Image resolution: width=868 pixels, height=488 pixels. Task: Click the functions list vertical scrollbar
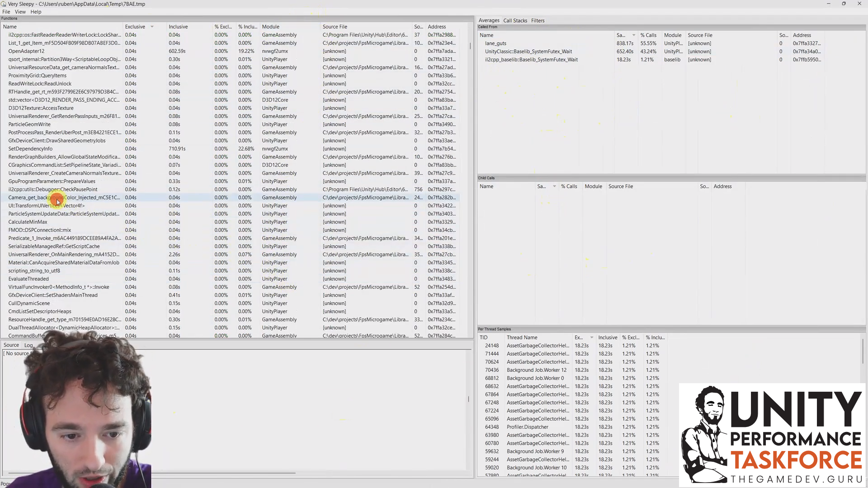click(x=470, y=46)
